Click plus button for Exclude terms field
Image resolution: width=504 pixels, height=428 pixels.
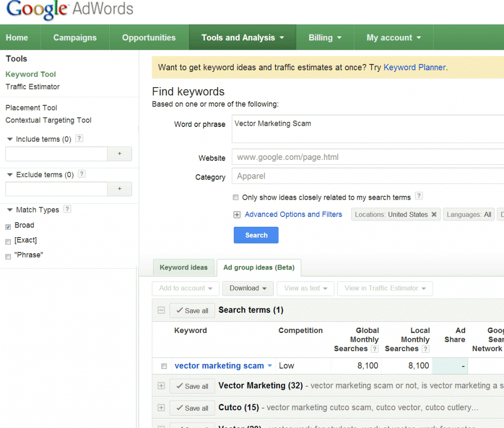coord(120,189)
